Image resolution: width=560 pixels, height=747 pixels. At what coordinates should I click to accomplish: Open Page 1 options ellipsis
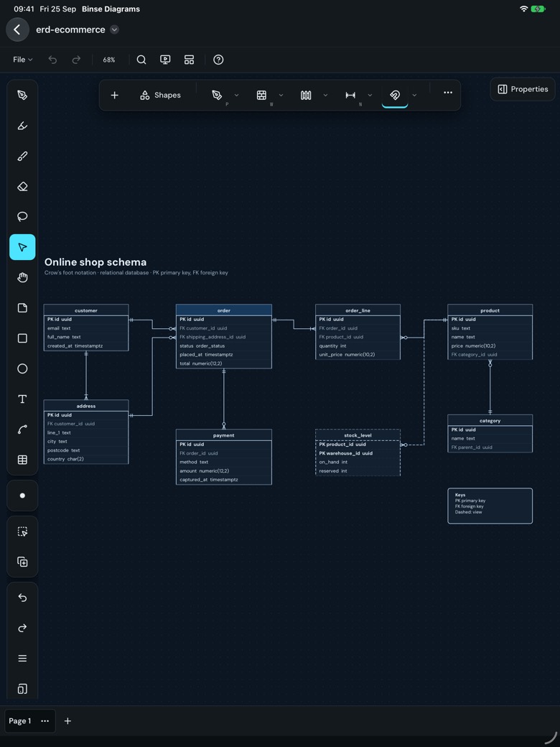click(x=45, y=721)
